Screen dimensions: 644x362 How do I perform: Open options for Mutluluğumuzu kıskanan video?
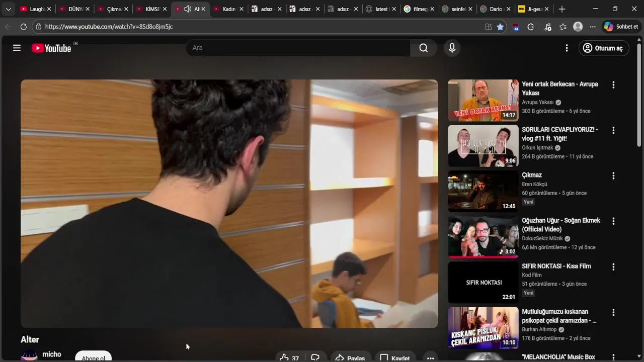click(613, 312)
